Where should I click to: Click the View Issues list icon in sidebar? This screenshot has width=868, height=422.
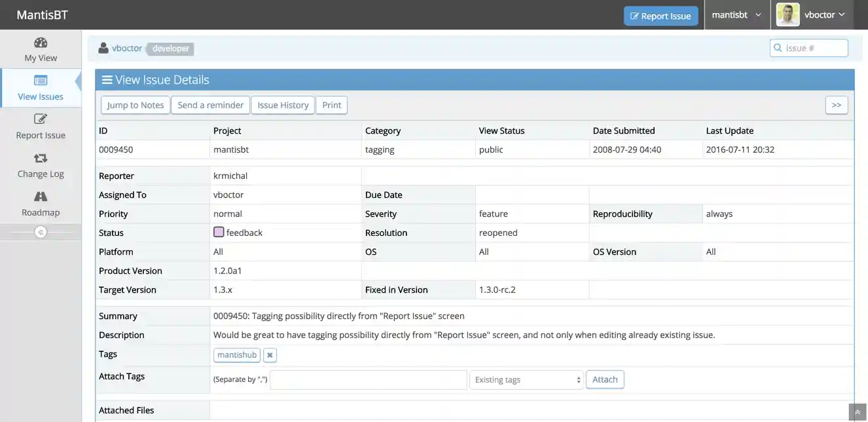point(41,79)
